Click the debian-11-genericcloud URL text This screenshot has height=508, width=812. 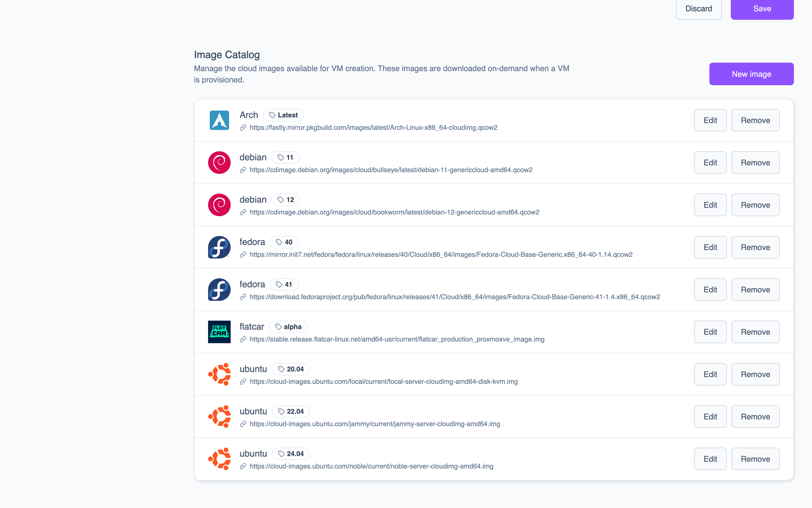391,170
